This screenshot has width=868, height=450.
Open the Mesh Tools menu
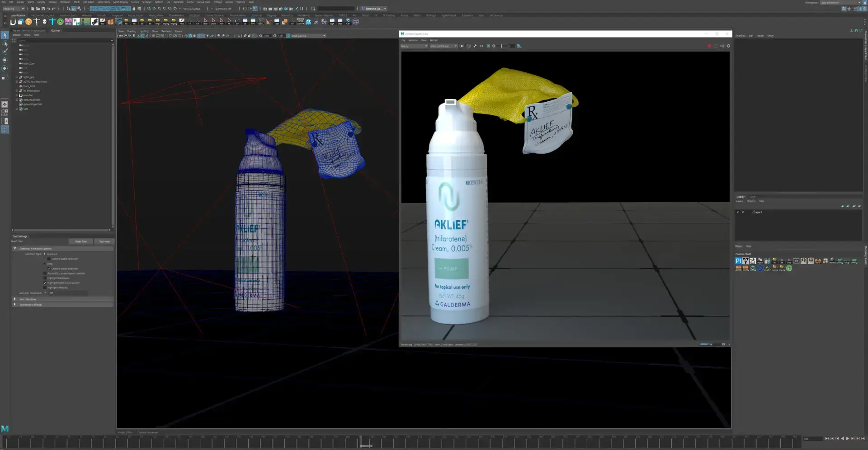104,2
